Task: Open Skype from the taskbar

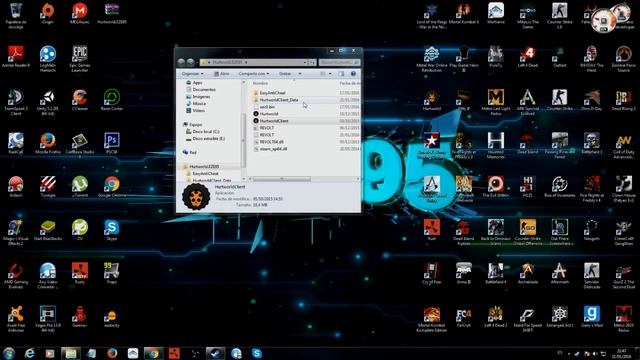Action: 257,353
